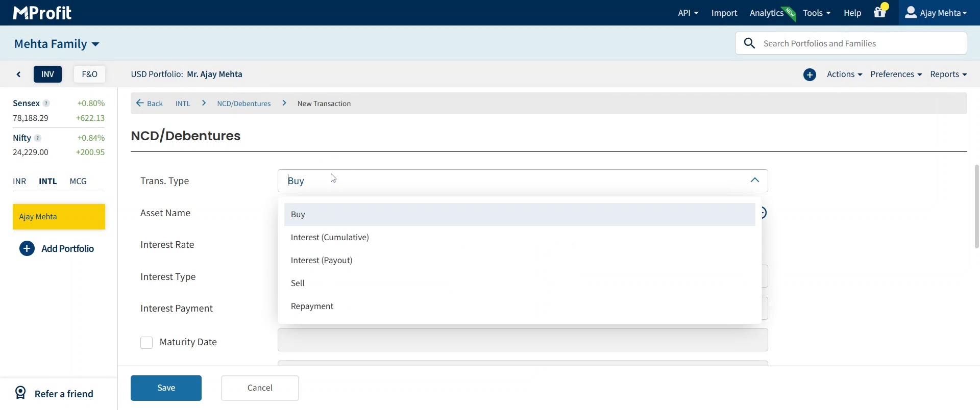
Task: Click the Refer a friend badge icon
Action: coord(20,393)
